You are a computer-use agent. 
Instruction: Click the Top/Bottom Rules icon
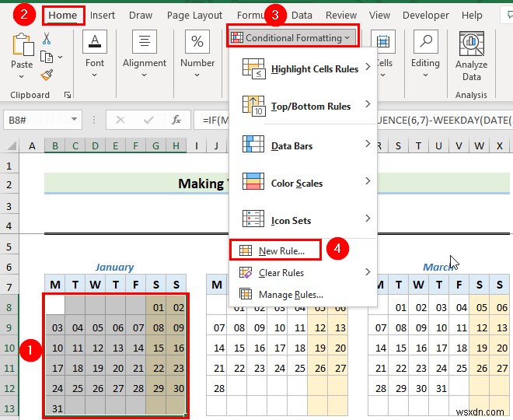pos(253,106)
